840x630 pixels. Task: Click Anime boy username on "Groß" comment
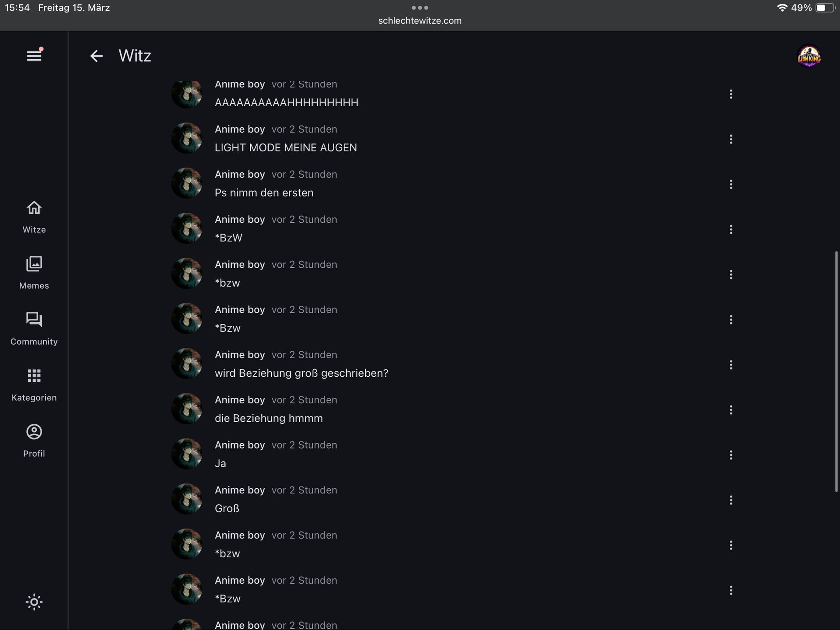pyautogui.click(x=240, y=490)
